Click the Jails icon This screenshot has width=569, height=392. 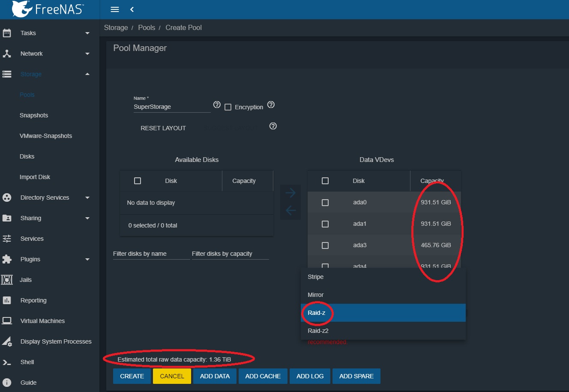tap(7, 280)
